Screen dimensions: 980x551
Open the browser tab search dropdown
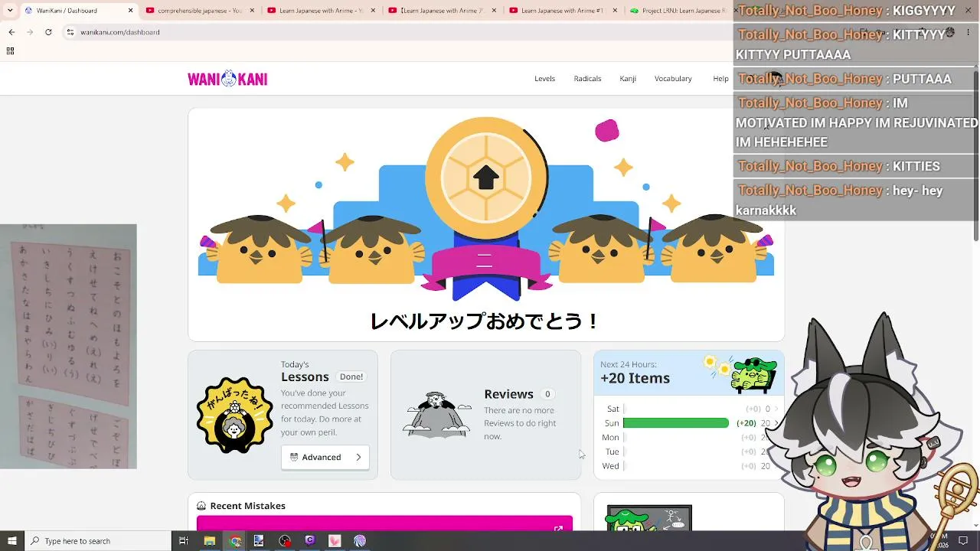tap(10, 11)
